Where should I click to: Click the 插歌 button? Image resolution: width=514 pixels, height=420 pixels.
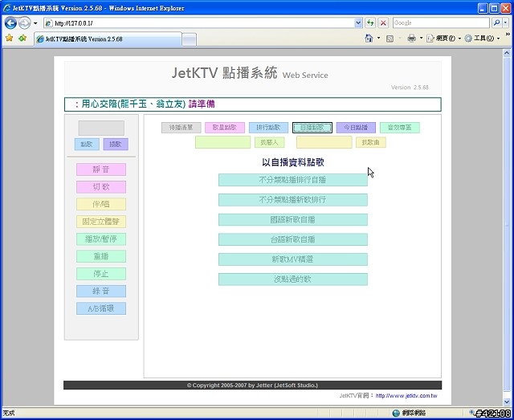click(x=116, y=145)
